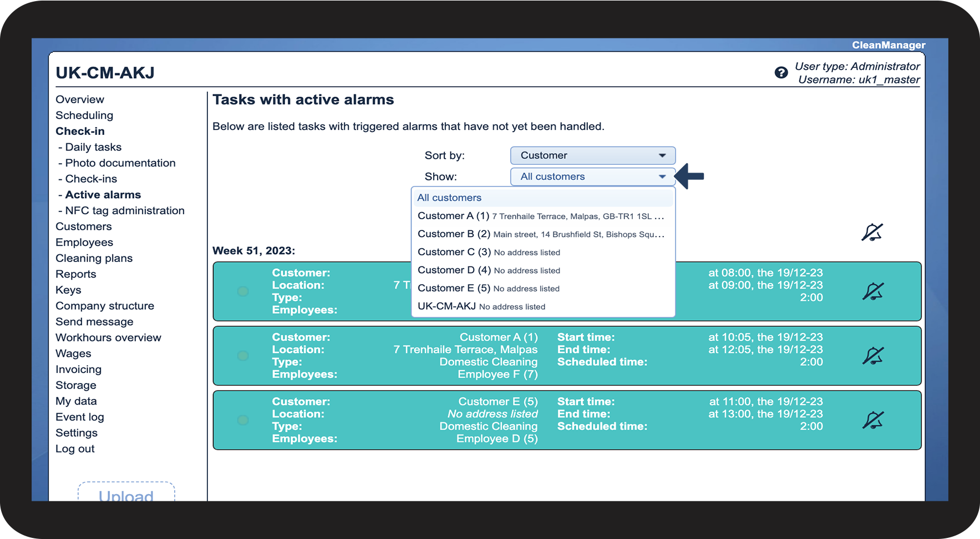Open Photo documentation page
This screenshot has width=980, height=539.
coord(120,163)
